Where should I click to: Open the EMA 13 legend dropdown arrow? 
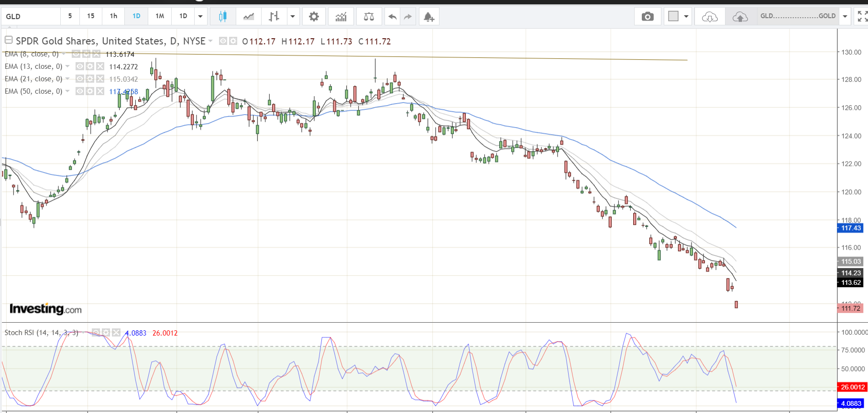(x=67, y=66)
